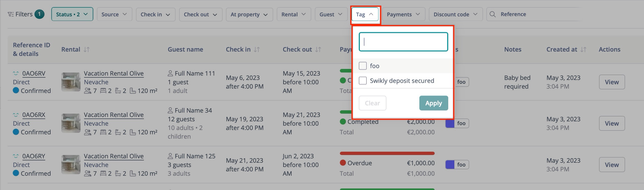This screenshot has width=644, height=190.
Task: Sort by Check in column arrows
Action: click(x=257, y=50)
